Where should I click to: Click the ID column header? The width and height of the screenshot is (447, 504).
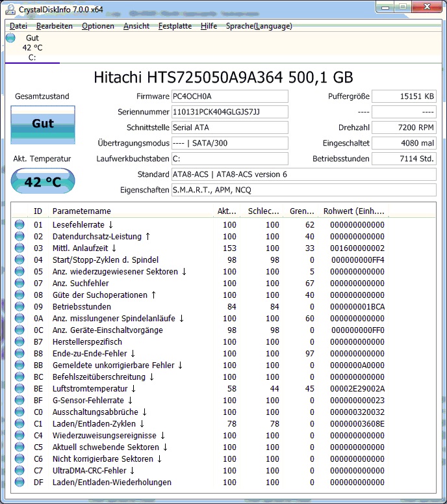coord(38,211)
